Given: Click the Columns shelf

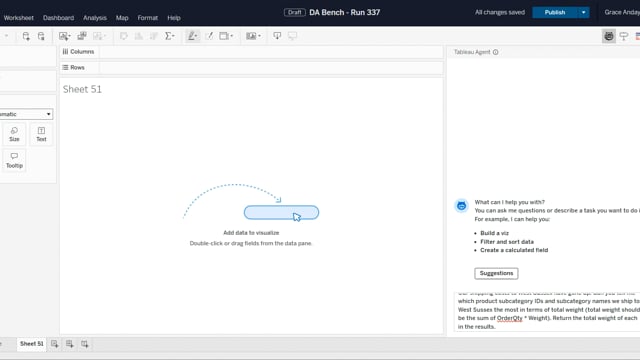Looking at the screenshot, I should point(251,52).
